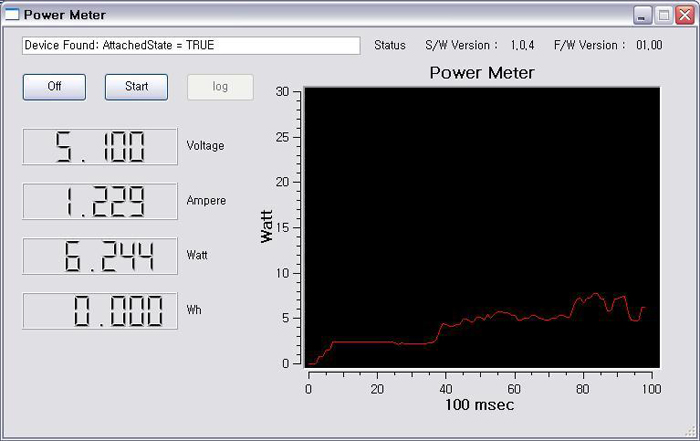700x441 pixels.
Task: Click the F/W Version label
Action: pyautogui.click(x=589, y=46)
